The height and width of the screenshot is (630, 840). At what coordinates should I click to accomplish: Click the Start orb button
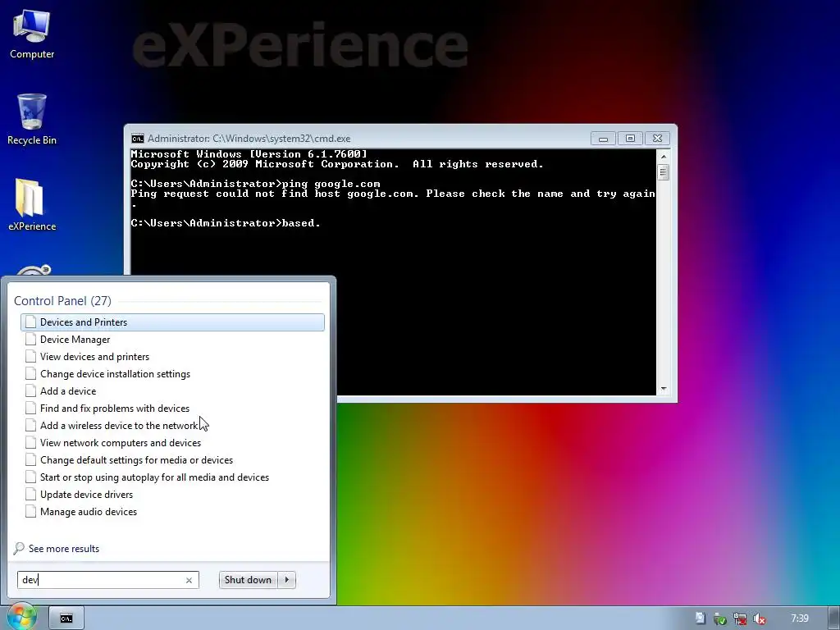click(x=21, y=618)
